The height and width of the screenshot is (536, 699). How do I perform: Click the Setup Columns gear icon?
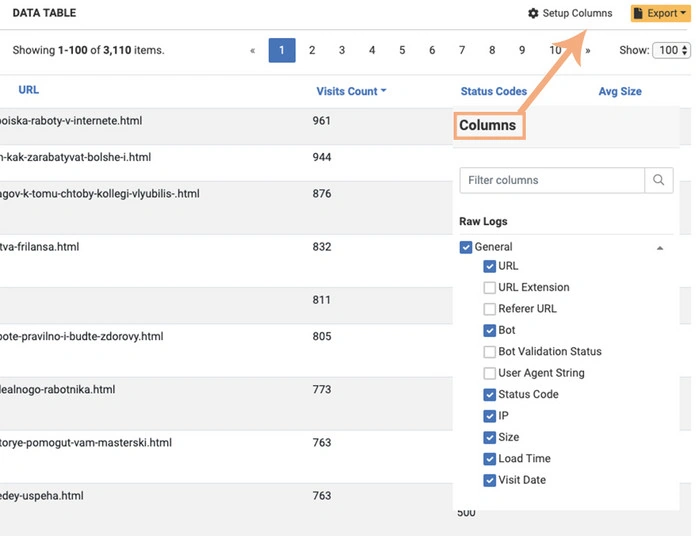(533, 14)
